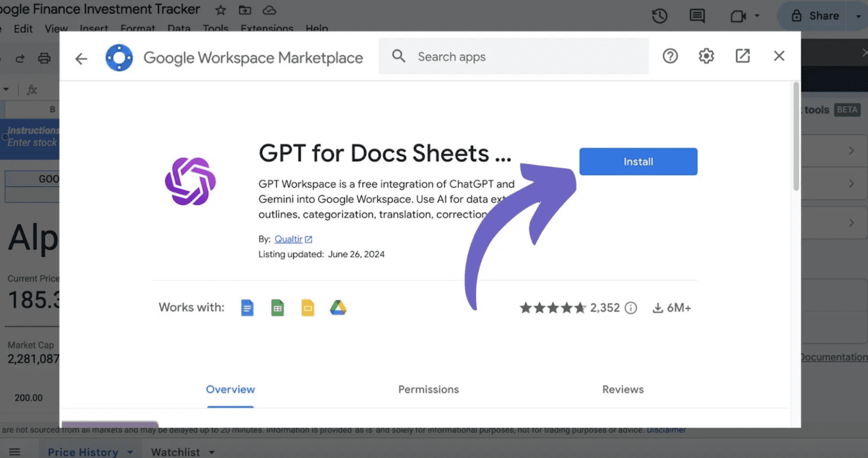Screen dimensions: 868x458
Task: Open the Qualtir developer link
Action: [x=288, y=239]
